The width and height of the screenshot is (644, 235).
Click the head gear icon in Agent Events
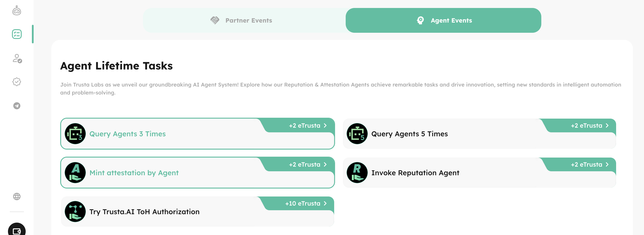420,20
